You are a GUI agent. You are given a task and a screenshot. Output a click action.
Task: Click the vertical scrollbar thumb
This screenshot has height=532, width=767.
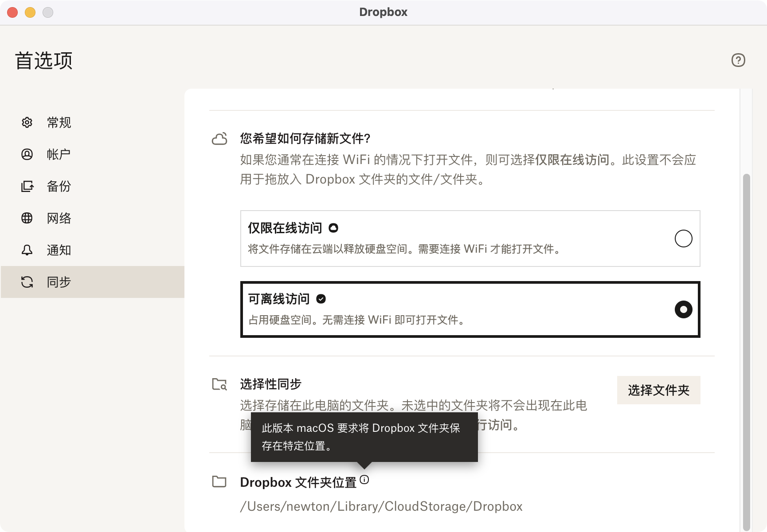(x=747, y=352)
